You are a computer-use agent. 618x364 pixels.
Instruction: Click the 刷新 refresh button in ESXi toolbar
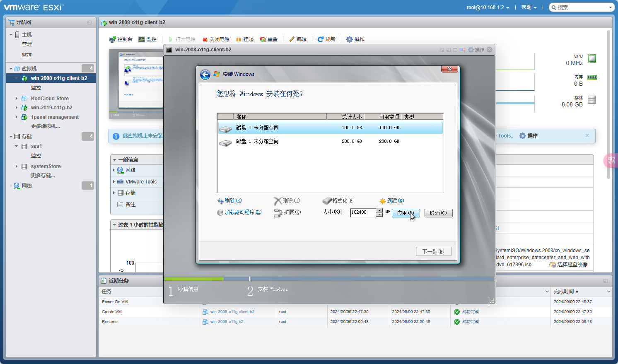pyautogui.click(x=326, y=39)
